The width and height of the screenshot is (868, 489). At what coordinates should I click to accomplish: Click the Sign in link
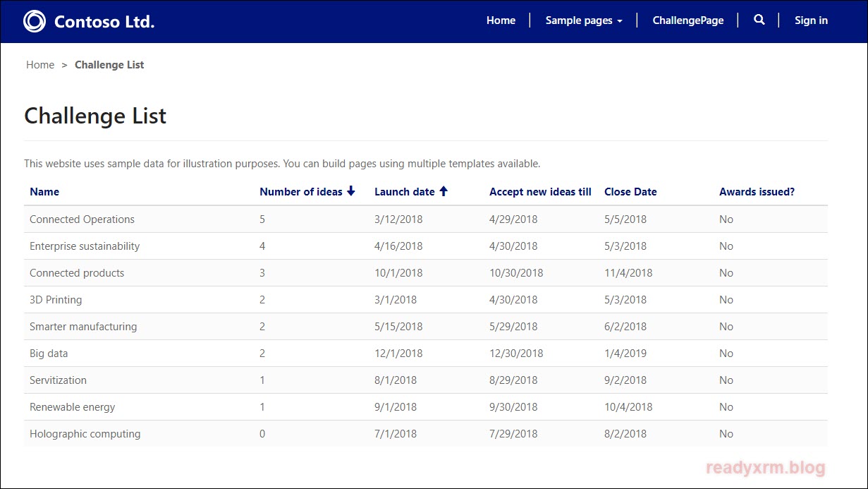(x=811, y=20)
